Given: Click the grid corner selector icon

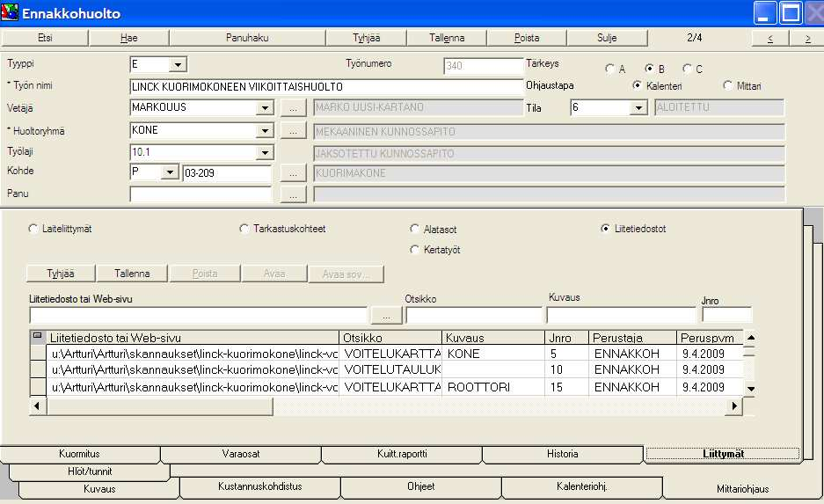Looking at the screenshot, I should (x=37, y=336).
